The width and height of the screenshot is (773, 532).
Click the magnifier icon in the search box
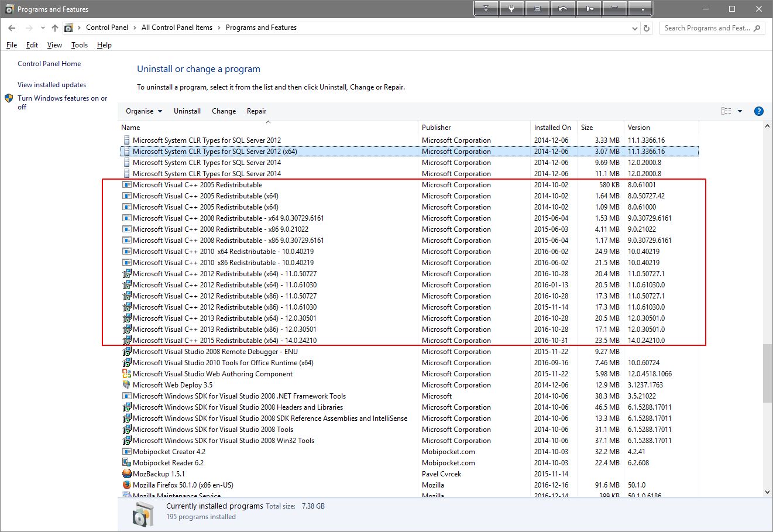click(x=757, y=28)
